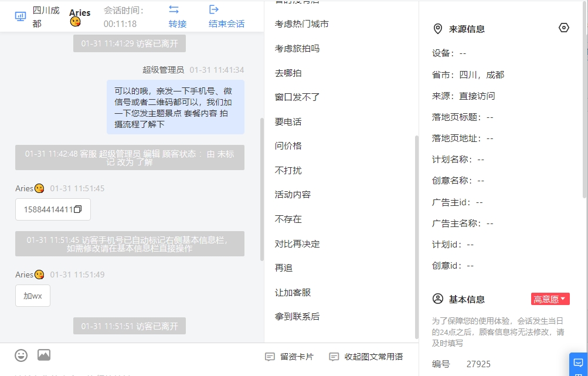This screenshot has width=588, height=376.
Task: Click the 省市：四川，成都 row
Action: point(468,75)
